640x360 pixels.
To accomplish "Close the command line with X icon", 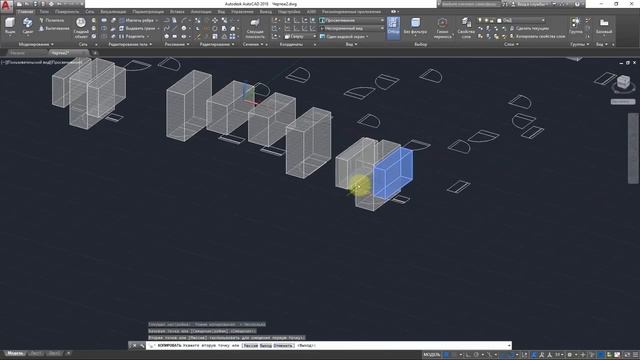I will 135,346.
